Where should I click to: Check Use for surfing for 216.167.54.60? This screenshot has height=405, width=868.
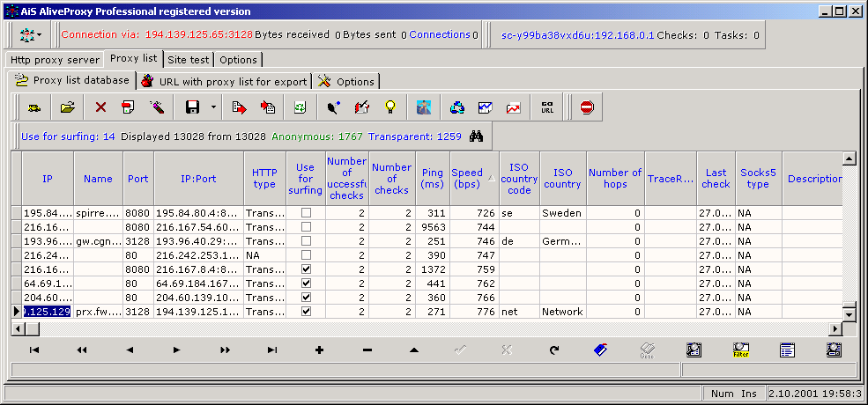click(306, 226)
